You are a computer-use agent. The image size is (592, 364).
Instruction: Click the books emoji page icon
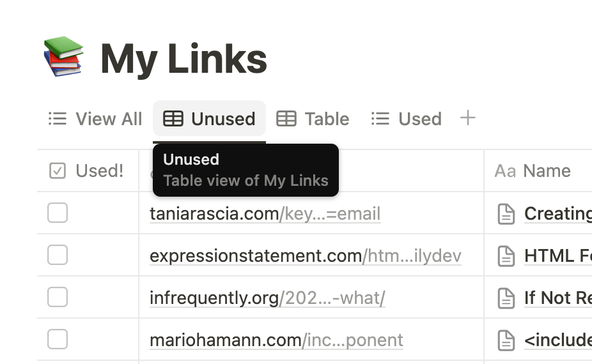coord(63,56)
